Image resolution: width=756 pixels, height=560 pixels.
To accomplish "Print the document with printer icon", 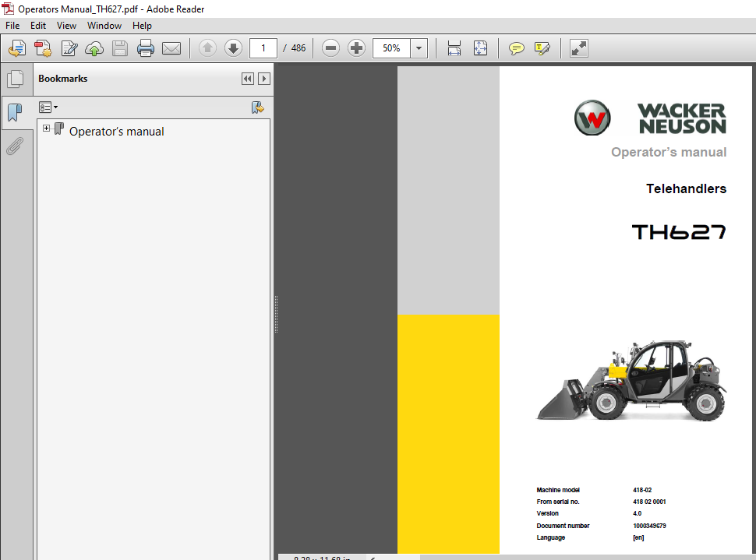I will point(146,48).
